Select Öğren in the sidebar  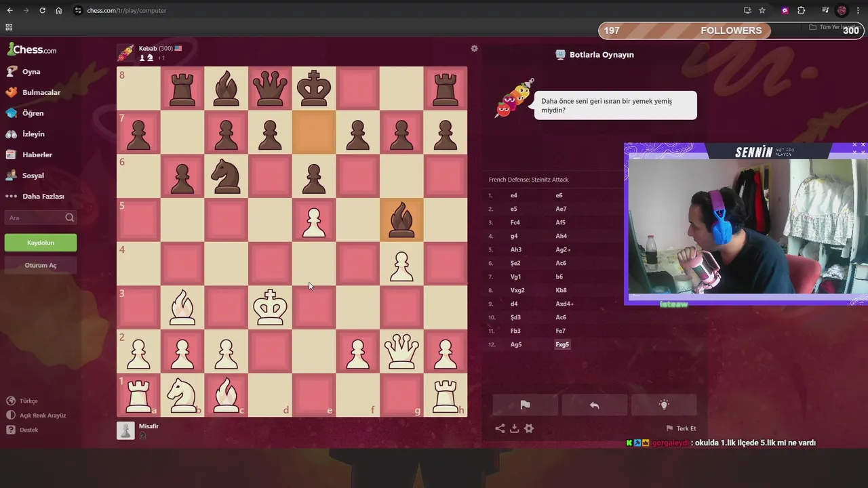pyautogui.click(x=33, y=113)
